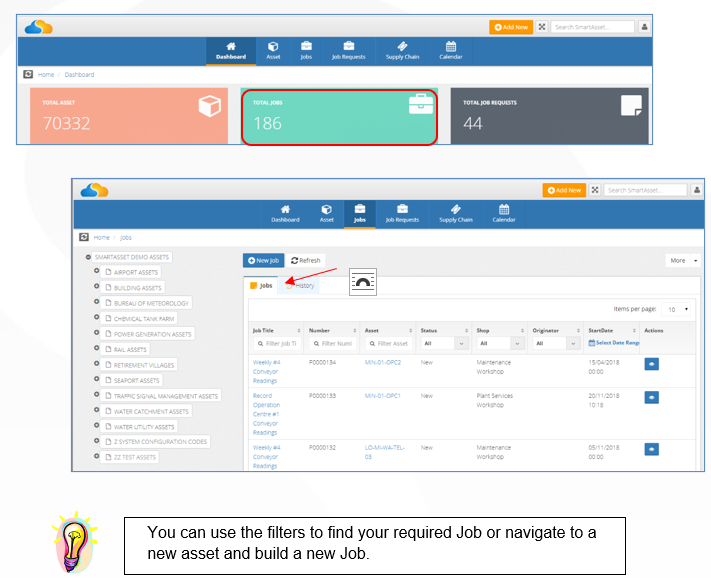Viewport: 711px width, 578px height.
Task: Open Asset nav in lower screenshot
Action: point(326,214)
